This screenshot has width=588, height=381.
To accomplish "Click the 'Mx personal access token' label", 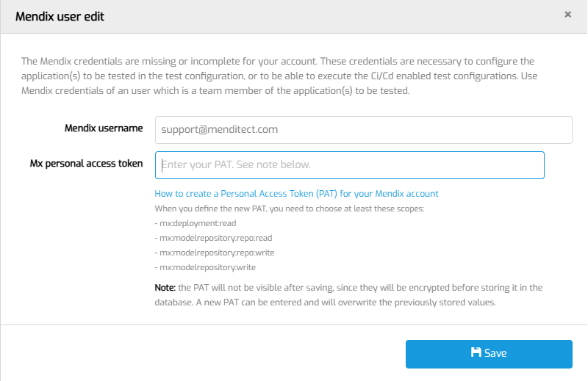I will point(86,164).
